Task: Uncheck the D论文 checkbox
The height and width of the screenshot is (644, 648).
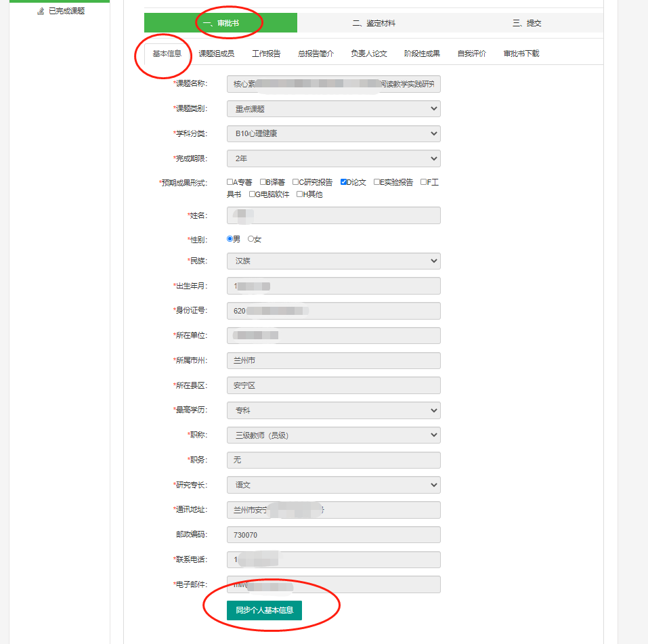Action: point(344,182)
